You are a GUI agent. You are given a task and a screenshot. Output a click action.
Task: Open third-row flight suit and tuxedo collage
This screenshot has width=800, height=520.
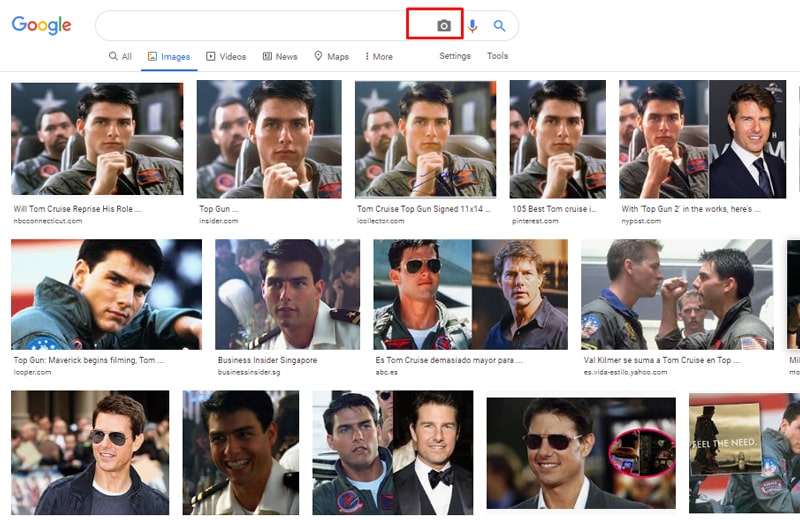(393, 453)
